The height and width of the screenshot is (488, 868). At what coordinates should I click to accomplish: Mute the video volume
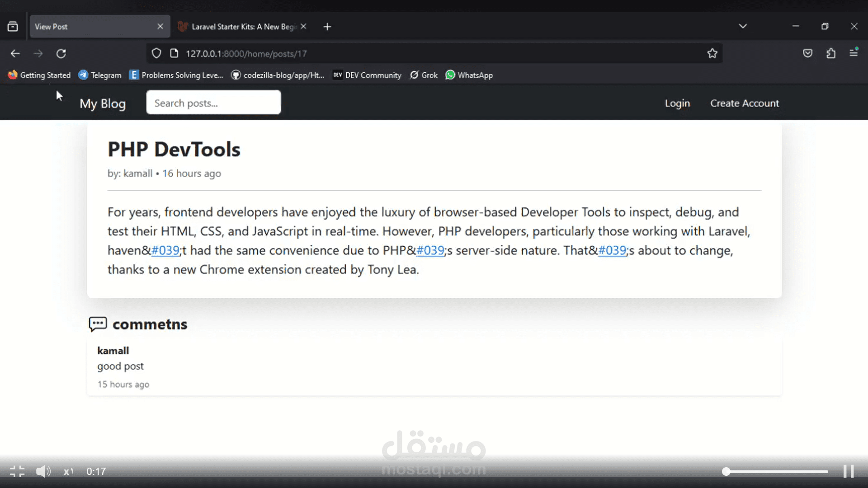pos(43,471)
